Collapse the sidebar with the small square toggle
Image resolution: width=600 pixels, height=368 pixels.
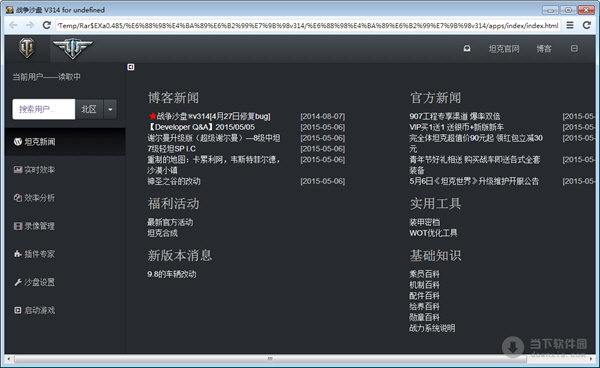pyautogui.click(x=131, y=67)
